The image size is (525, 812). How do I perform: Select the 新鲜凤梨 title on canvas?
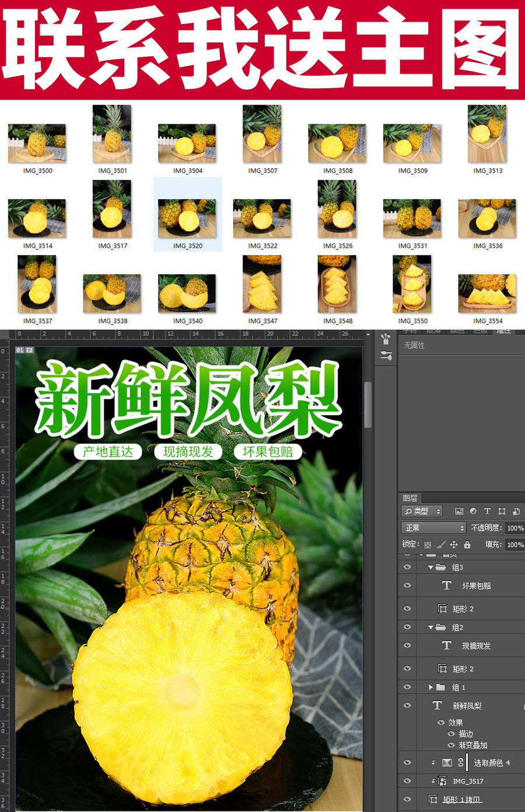188,400
